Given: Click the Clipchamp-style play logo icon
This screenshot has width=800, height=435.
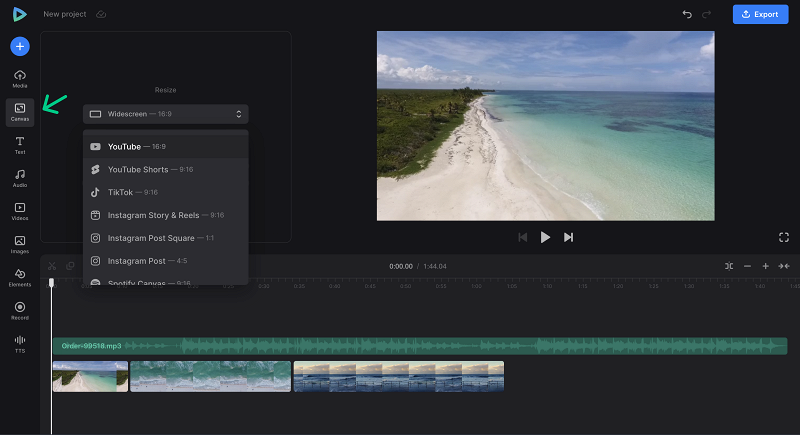Looking at the screenshot, I should coord(19,14).
